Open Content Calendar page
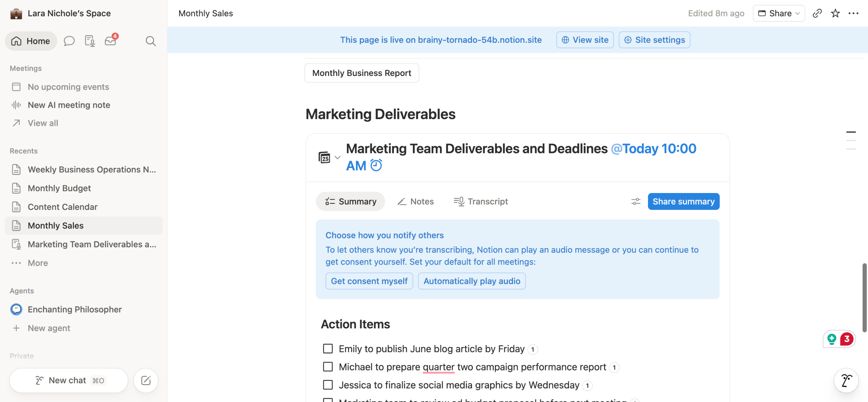The height and width of the screenshot is (402, 868). point(83,207)
